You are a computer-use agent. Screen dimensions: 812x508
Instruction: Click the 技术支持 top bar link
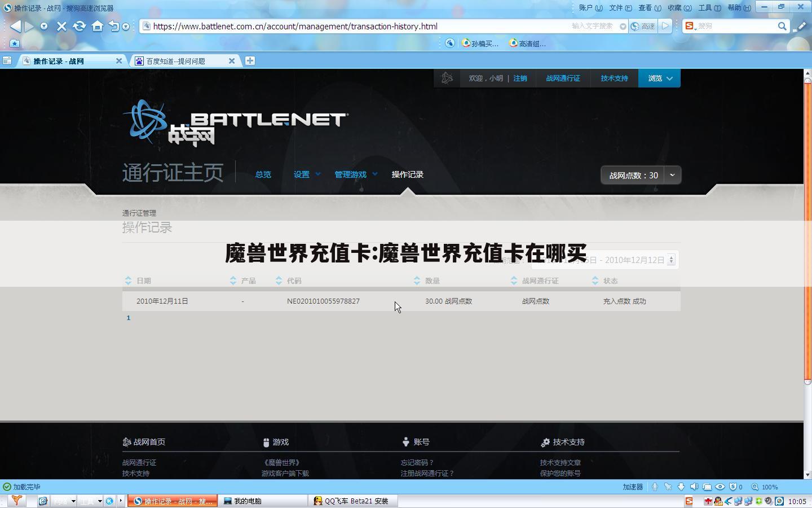614,78
